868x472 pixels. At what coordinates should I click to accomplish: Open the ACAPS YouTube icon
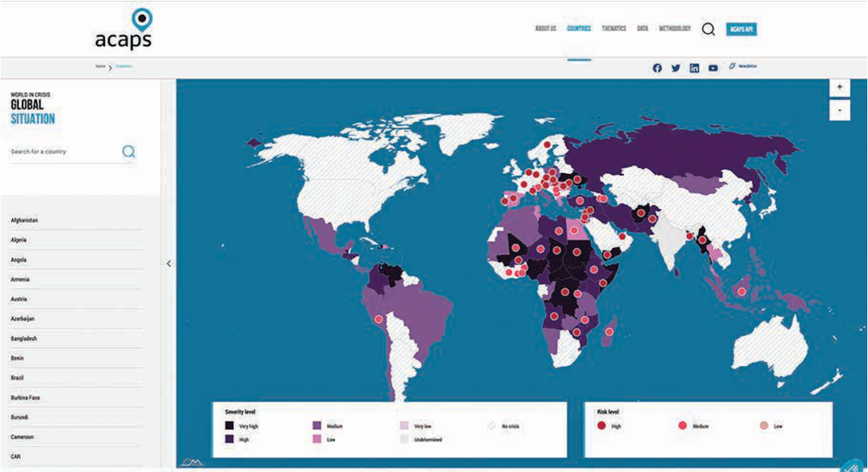click(x=713, y=68)
